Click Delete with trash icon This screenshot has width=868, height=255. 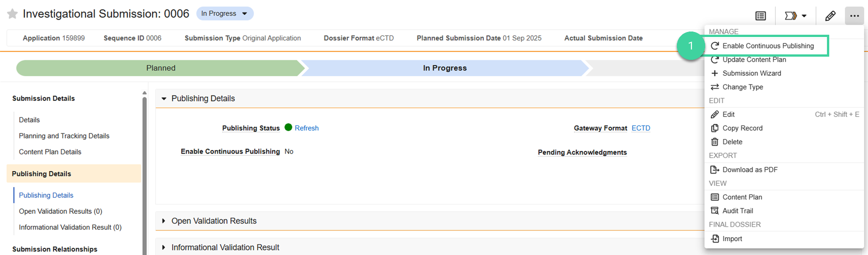pos(732,142)
